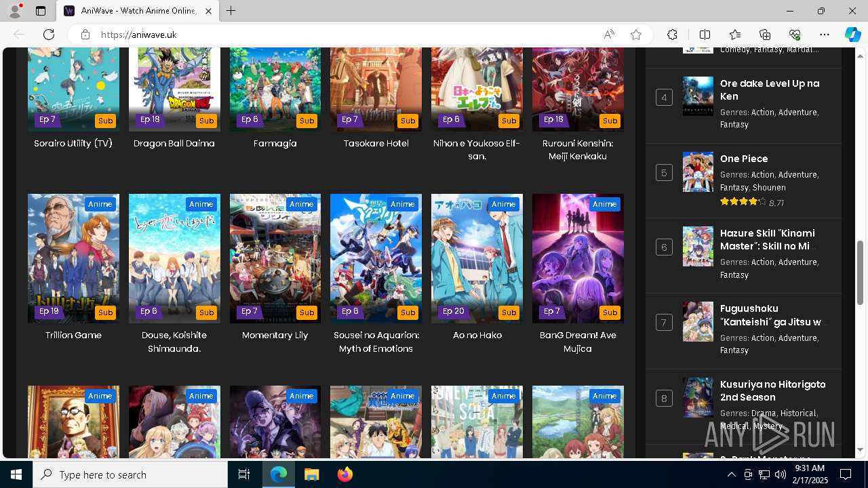Open a new tab with plus button
868x488 pixels.
[x=231, y=11]
